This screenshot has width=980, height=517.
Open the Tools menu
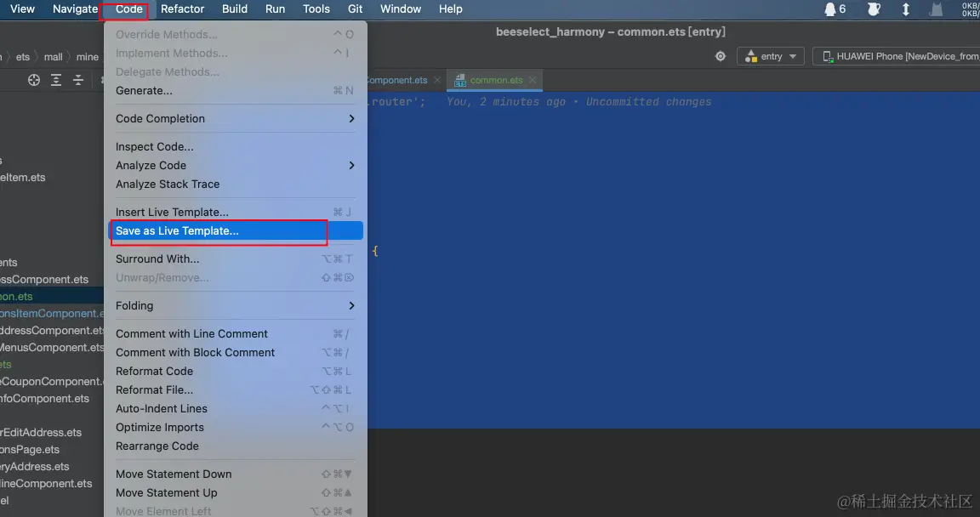click(316, 9)
